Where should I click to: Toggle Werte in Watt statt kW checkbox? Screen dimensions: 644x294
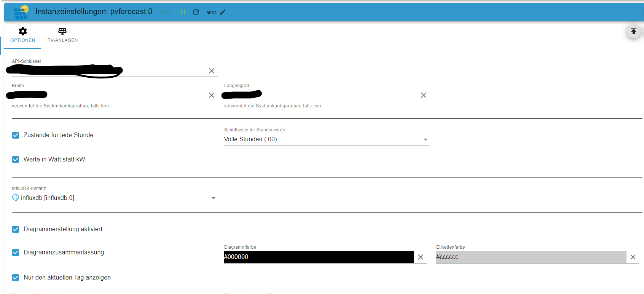(x=16, y=160)
